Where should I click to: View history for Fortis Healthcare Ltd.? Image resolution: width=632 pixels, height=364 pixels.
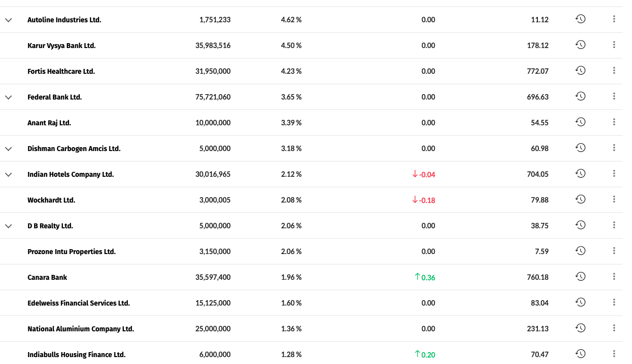(x=580, y=71)
